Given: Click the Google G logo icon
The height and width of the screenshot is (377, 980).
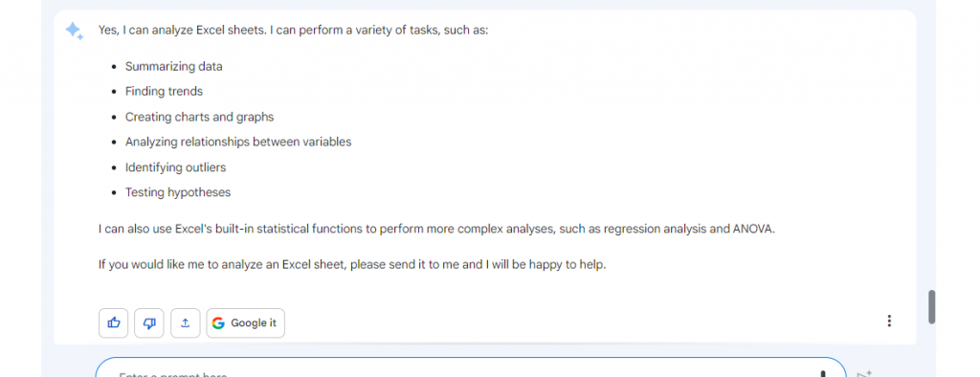Looking at the screenshot, I should coord(218,322).
